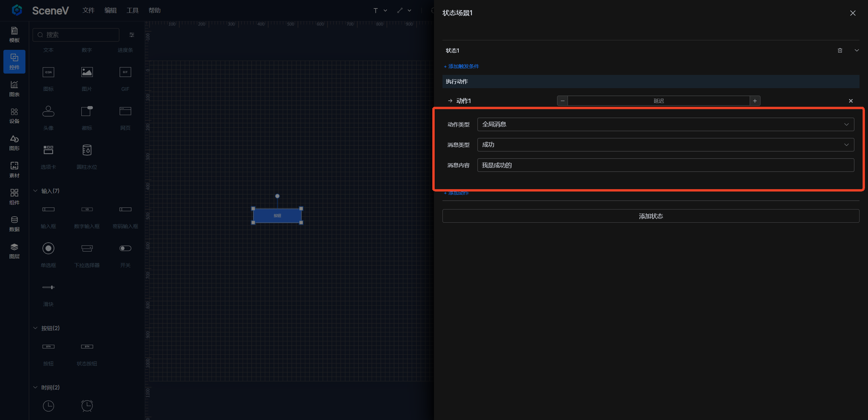The image size is (868, 420).
Task: Open the 工具 menu
Action: tap(132, 11)
